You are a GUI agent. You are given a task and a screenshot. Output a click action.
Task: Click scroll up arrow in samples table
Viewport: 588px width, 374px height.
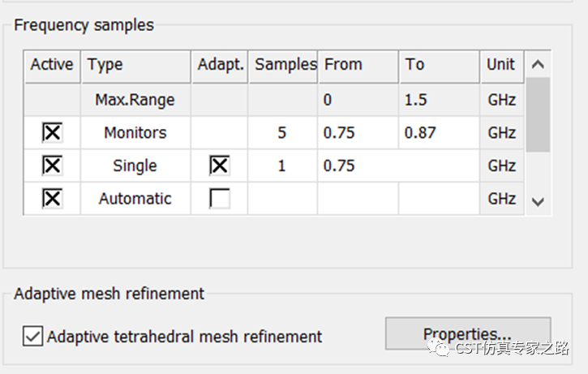coord(538,64)
